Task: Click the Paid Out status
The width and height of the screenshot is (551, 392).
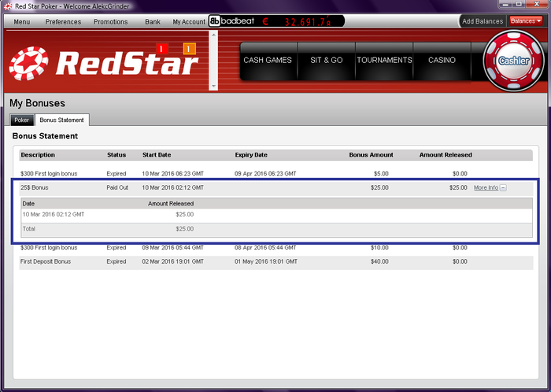Action: [117, 187]
